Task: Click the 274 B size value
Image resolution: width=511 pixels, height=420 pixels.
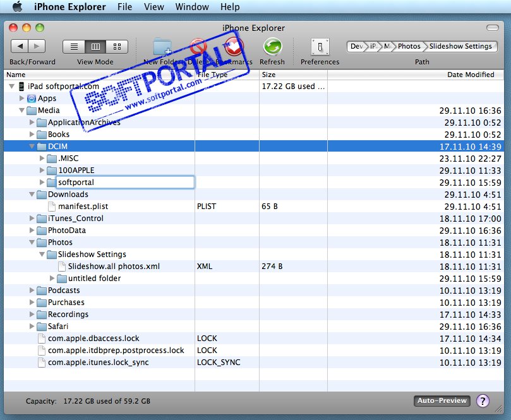Action: click(272, 266)
